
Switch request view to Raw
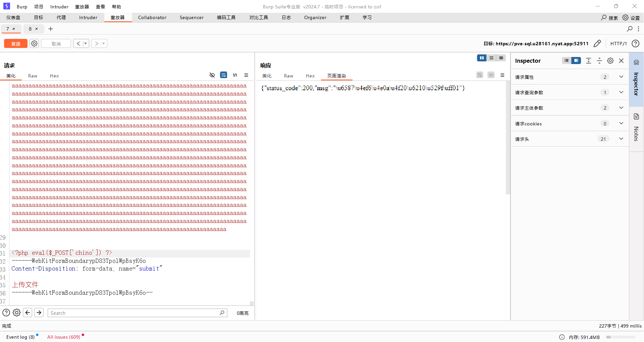tap(33, 76)
